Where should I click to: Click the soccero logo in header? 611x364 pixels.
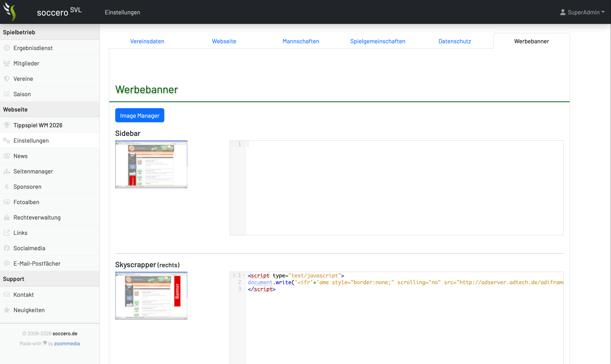coord(10,12)
